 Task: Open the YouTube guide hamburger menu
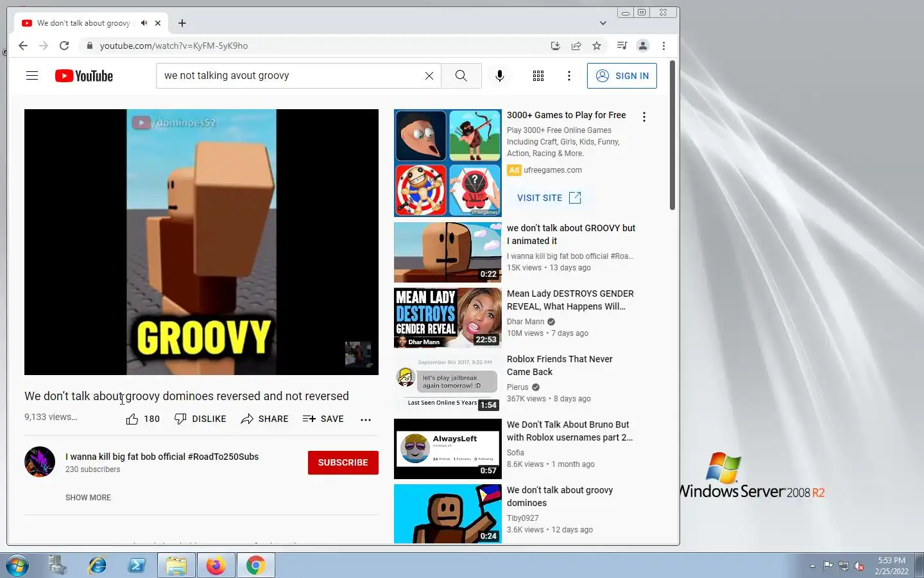(x=32, y=76)
